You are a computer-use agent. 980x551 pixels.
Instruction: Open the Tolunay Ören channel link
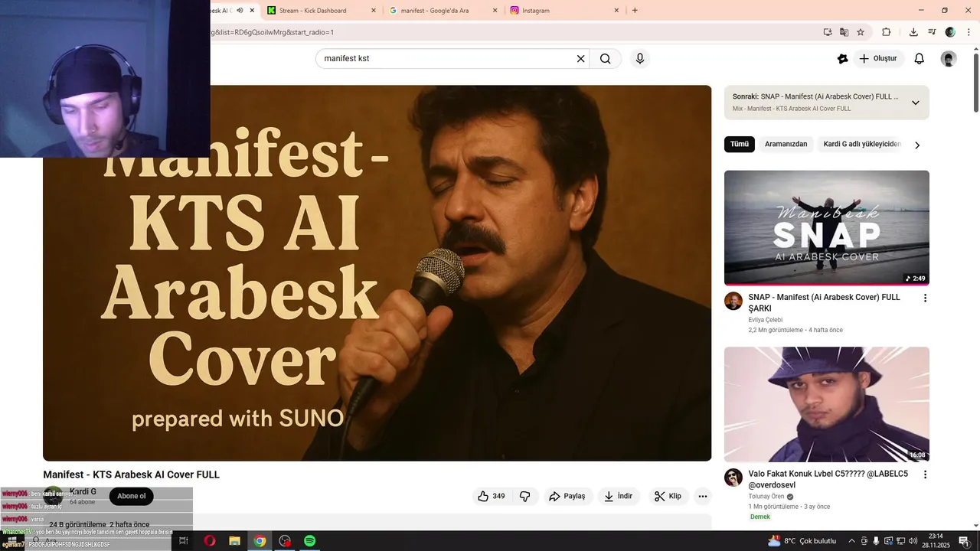(766, 497)
